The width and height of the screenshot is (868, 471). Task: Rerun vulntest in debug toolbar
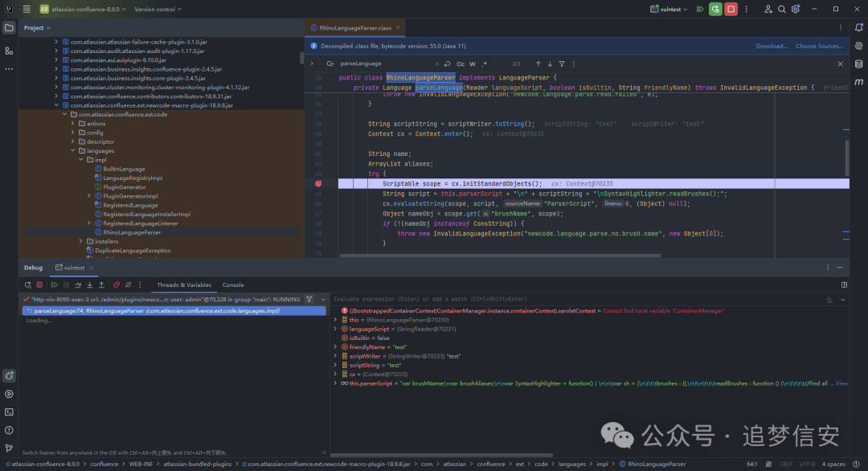point(27,285)
